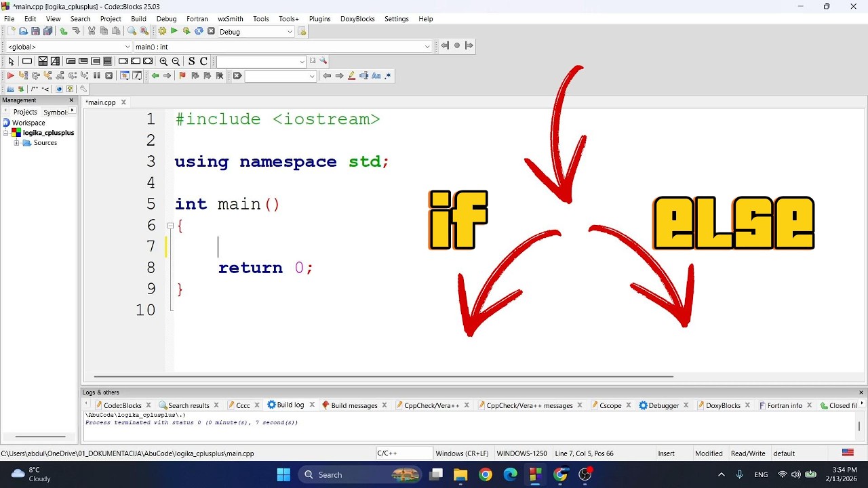Open the search text dropdown beside S C icons

302,62
